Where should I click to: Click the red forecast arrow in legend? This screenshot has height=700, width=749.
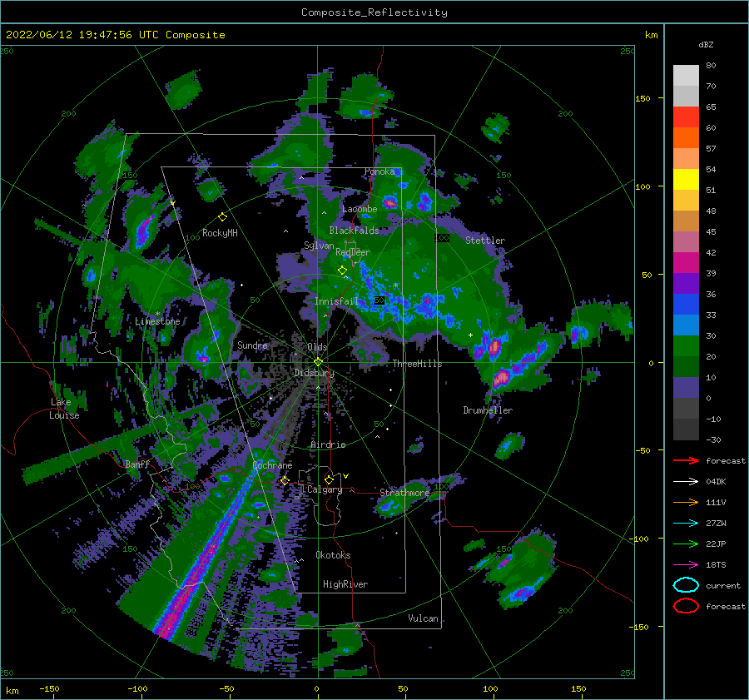click(686, 460)
